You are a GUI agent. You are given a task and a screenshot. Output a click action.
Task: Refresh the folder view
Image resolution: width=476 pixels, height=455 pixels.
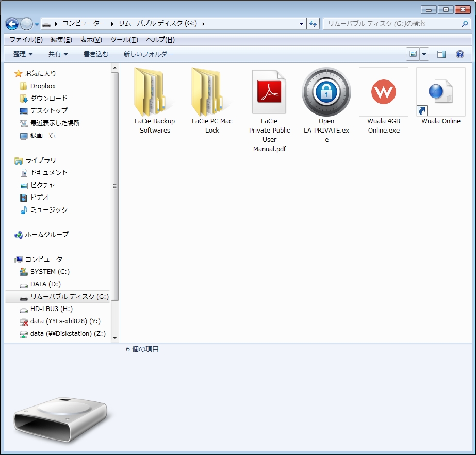coord(313,24)
